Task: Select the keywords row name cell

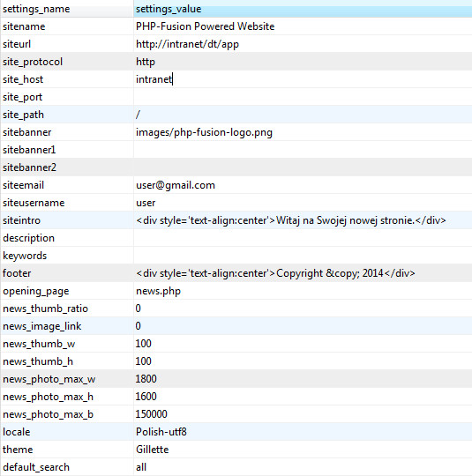Action: coord(67,256)
